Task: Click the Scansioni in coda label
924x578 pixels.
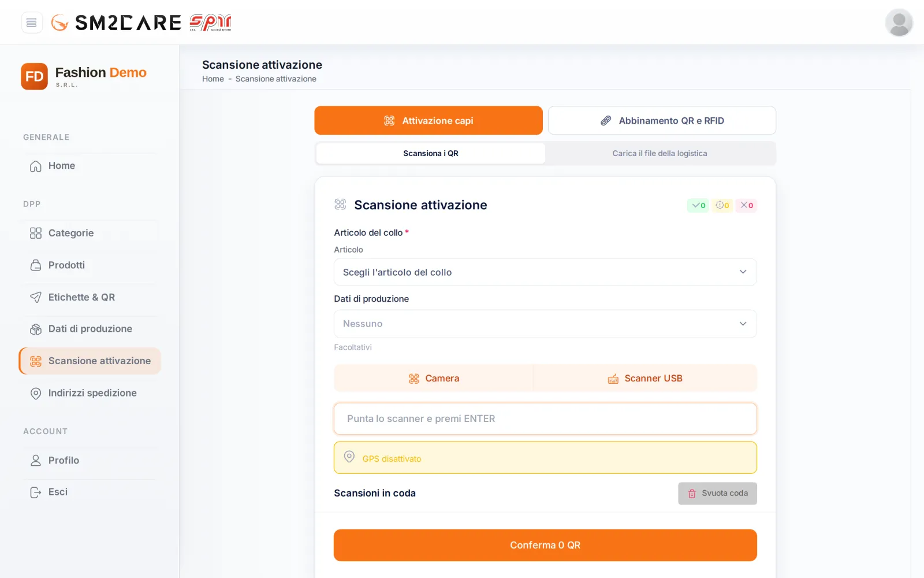Action: 375,493
